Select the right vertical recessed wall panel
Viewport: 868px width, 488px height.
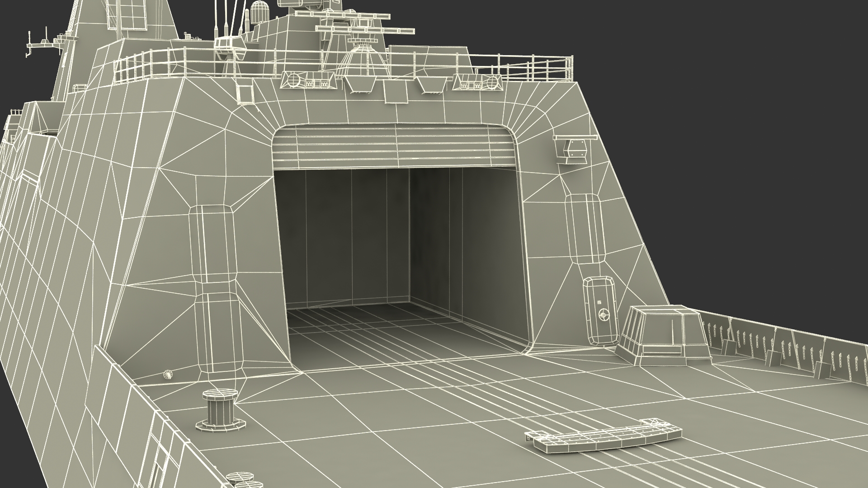(585, 228)
